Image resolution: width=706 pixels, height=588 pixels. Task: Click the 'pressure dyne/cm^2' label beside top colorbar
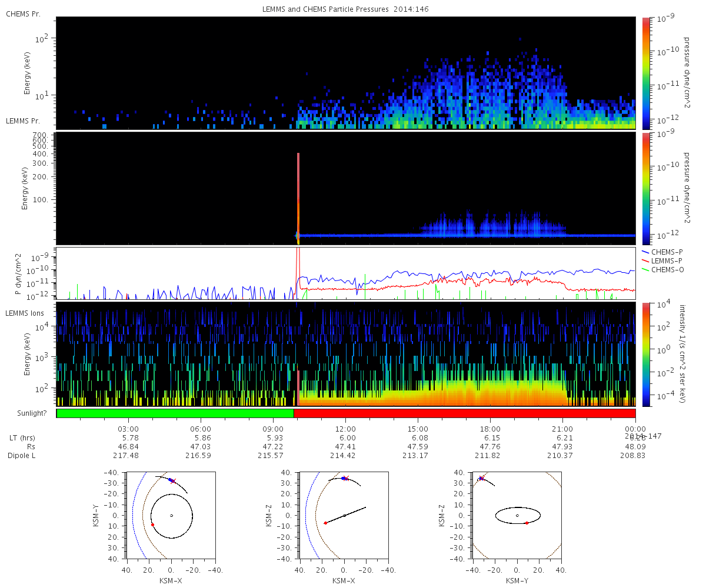click(686, 73)
